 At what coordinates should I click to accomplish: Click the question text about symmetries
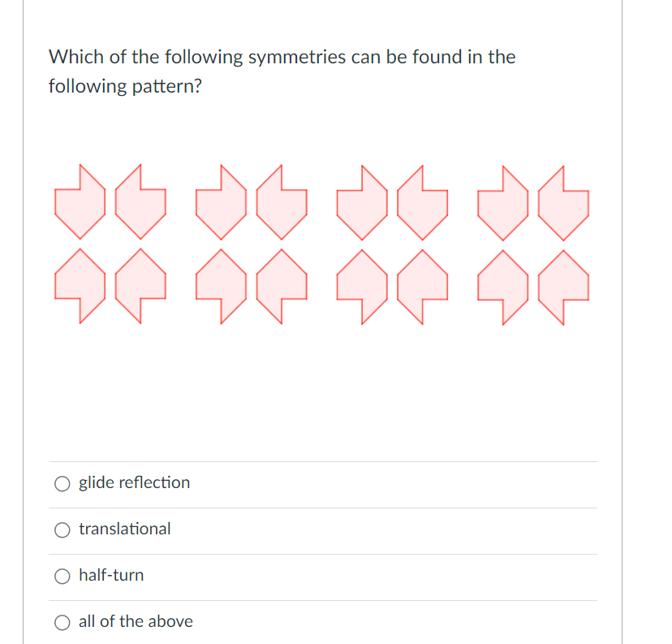[x=282, y=71]
